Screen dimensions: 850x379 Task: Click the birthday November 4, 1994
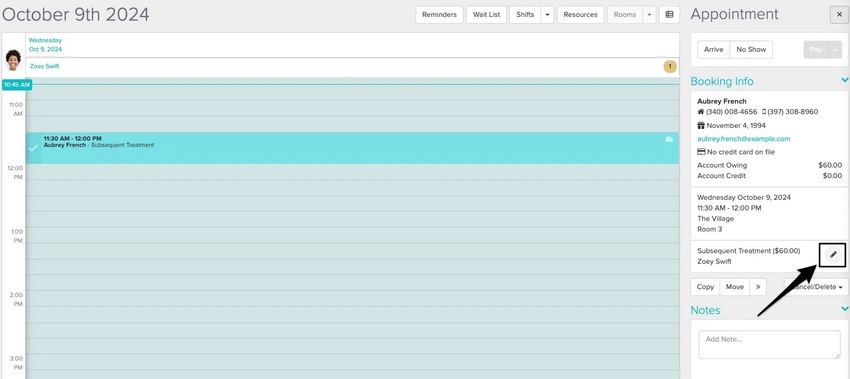tap(736, 125)
